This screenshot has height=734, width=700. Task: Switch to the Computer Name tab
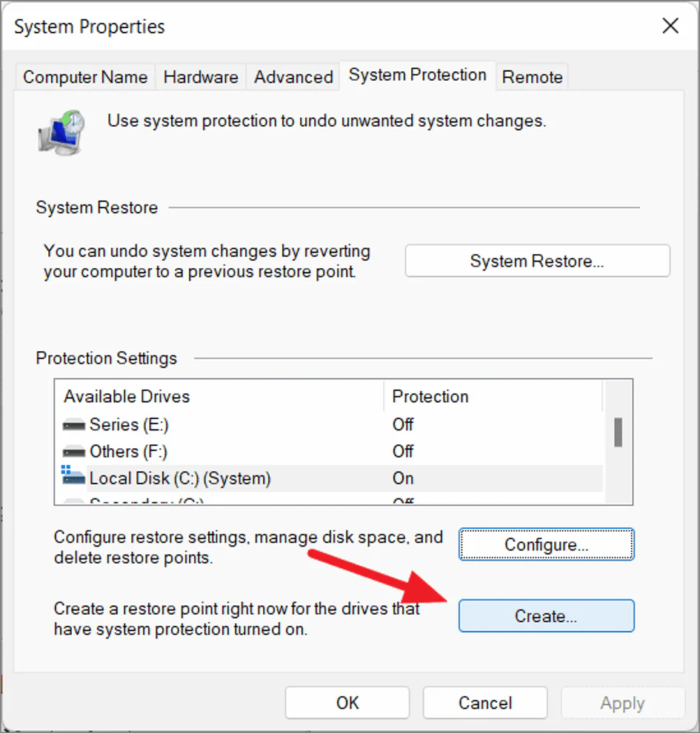pos(85,77)
